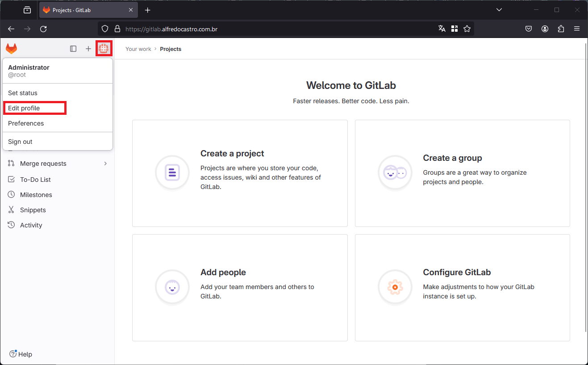Open the extensions puzzle icon
The width and height of the screenshot is (588, 365).
click(561, 29)
